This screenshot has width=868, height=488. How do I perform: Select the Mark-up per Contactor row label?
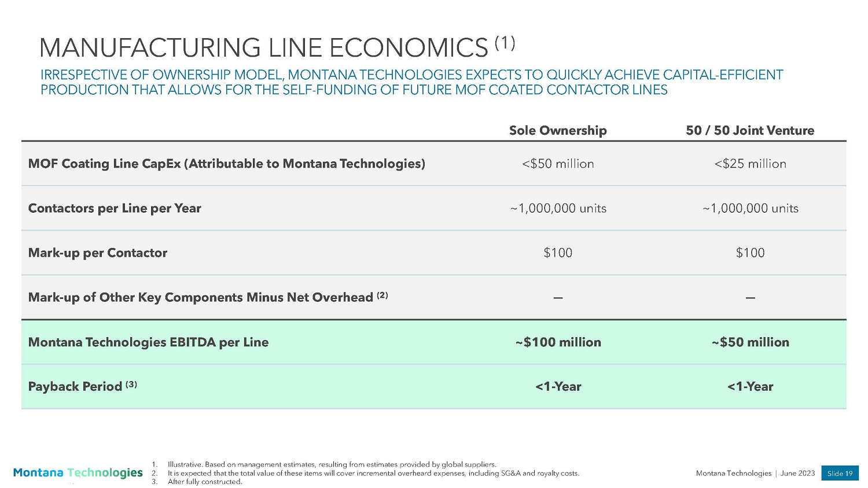[98, 253]
